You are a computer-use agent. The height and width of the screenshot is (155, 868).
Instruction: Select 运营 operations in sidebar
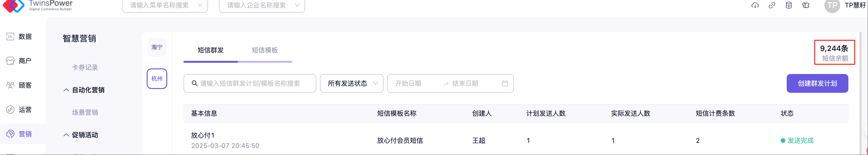20,109
